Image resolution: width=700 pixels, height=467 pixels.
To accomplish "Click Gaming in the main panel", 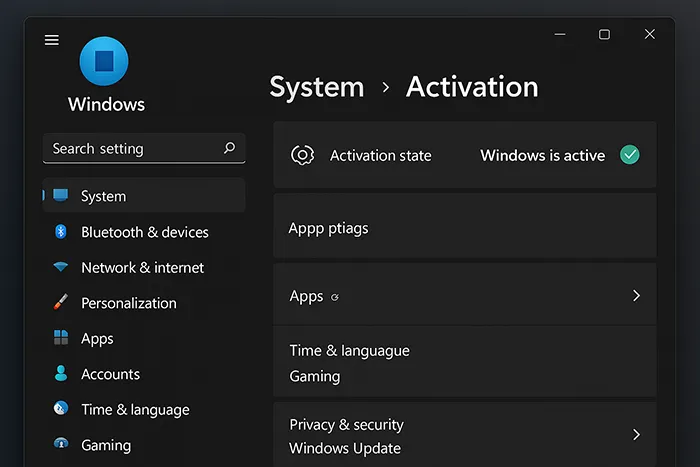I will (315, 376).
